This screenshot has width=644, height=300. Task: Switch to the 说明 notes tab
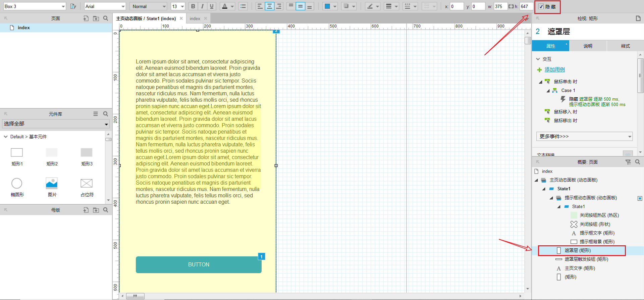coord(588,46)
